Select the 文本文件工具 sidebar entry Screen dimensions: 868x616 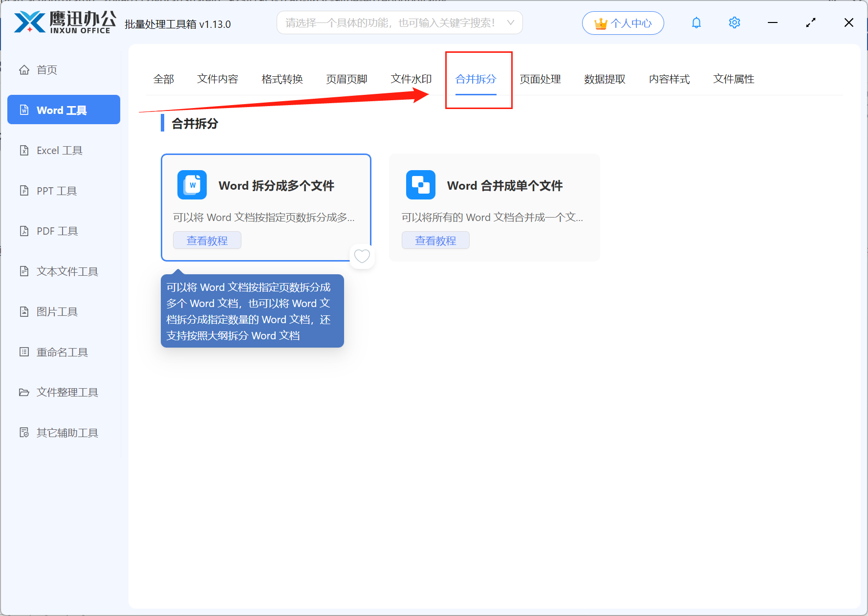click(66, 271)
